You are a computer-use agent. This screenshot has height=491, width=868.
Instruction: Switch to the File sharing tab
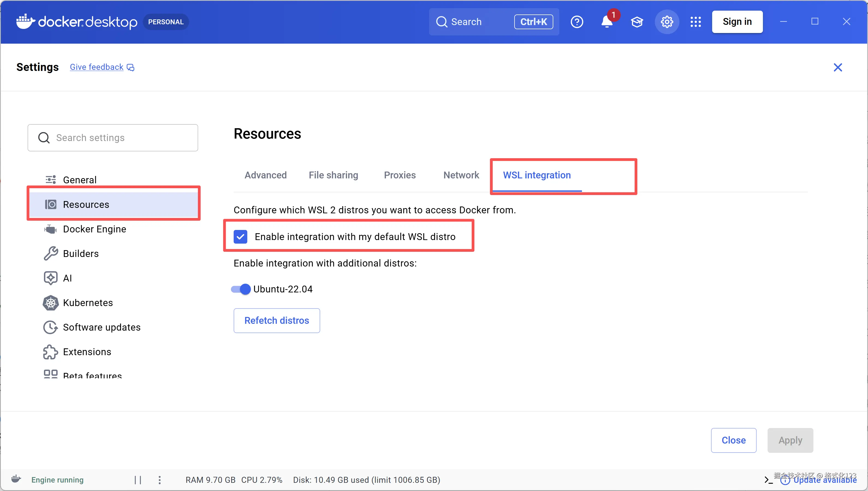[x=333, y=175]
